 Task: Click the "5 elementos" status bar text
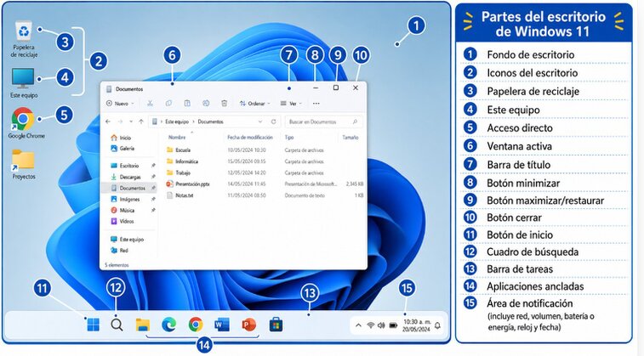click(x=117, y=265)
